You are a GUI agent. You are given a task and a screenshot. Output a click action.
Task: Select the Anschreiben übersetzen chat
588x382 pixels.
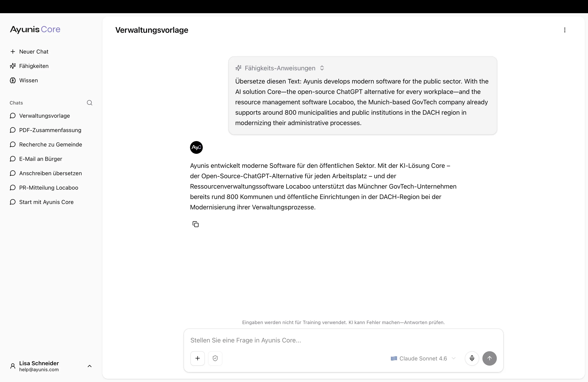coord(50,173)
